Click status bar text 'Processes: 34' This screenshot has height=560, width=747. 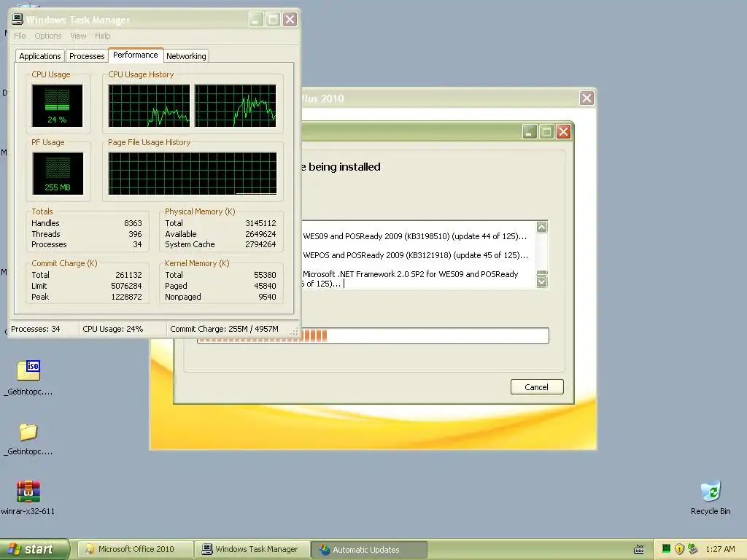(36, 329)
